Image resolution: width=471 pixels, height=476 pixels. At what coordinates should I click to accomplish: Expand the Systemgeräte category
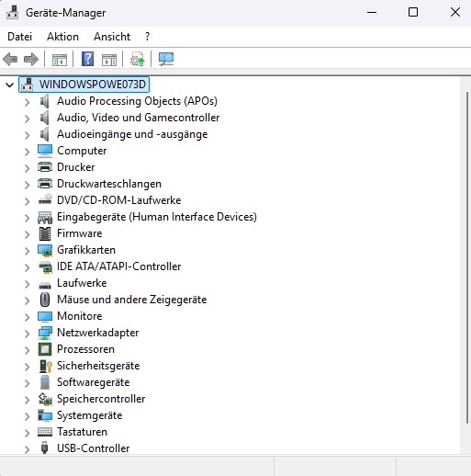[x=27, y=416]
